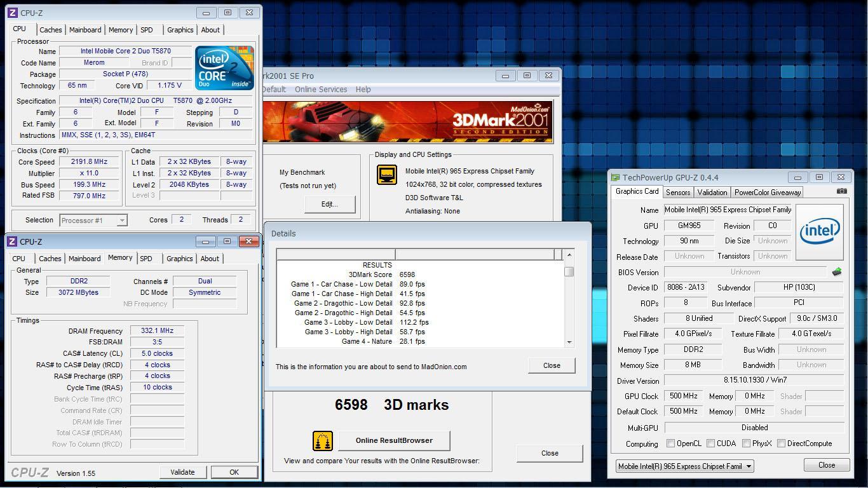Viewport: 868px width, 488px height.
Task: Click OK button in CPU-Z
Action: [x=234, y=472]
